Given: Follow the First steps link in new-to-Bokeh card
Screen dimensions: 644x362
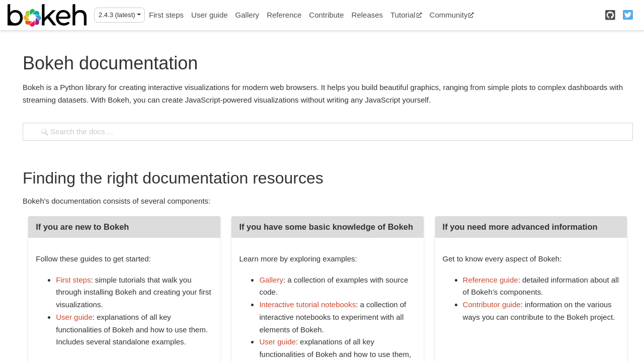Looking at the screenshot, I should click(73, 280).
